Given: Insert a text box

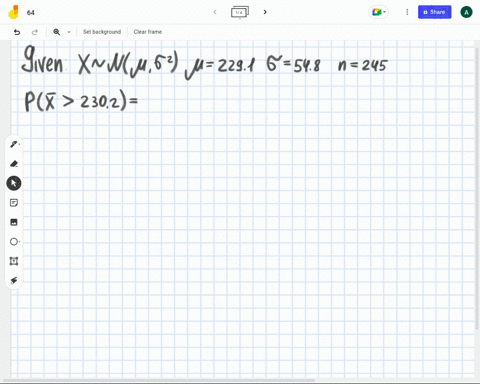Looking at the screenshot, I should click(x=14, y=261).
